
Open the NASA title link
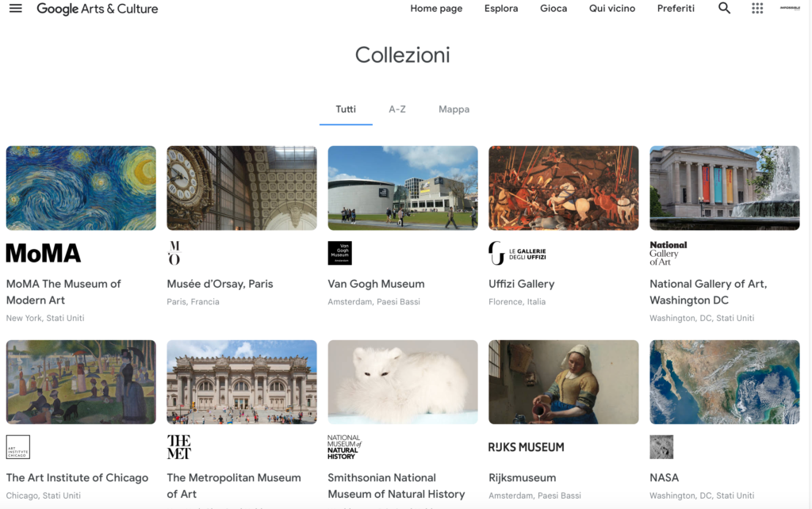point(664,477)
